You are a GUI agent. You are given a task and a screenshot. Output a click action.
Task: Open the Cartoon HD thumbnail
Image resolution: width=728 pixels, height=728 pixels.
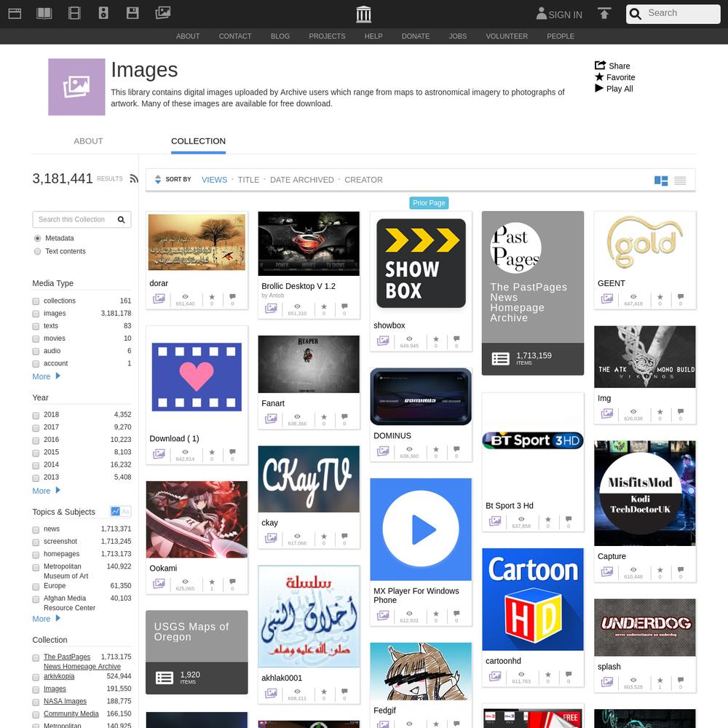point(533,599)
